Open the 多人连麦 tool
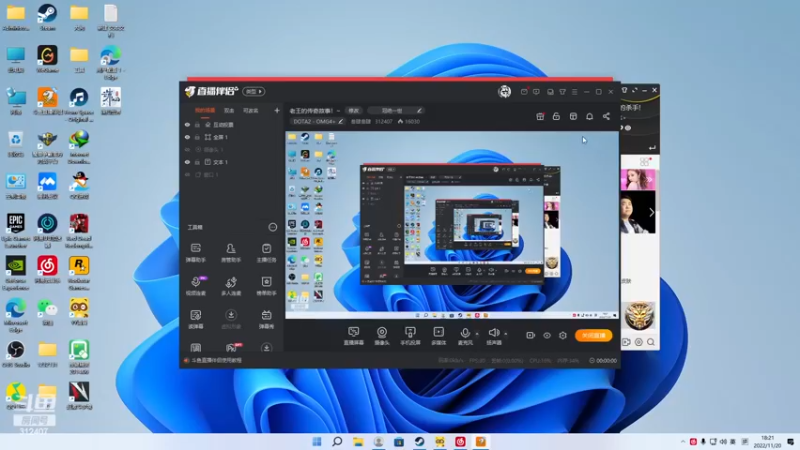 coord(231,286)
